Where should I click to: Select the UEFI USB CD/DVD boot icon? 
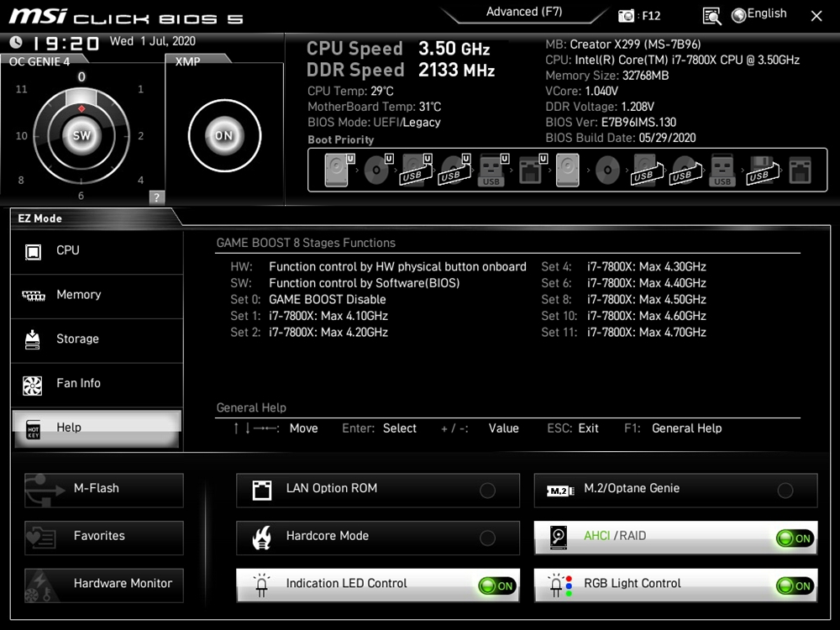point(454,171)
